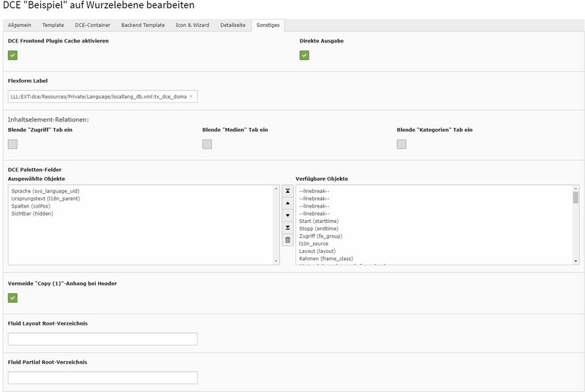The image size is (585, 392).
Task: Click the Fluid Layout Root-Verzeichnis input field
Action: 102,339
